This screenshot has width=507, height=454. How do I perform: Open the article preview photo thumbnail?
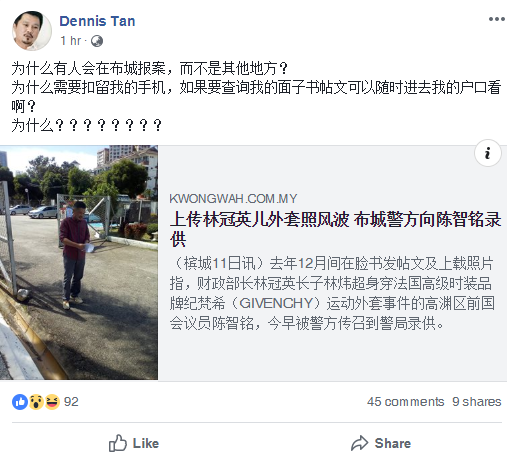point(79,262)
